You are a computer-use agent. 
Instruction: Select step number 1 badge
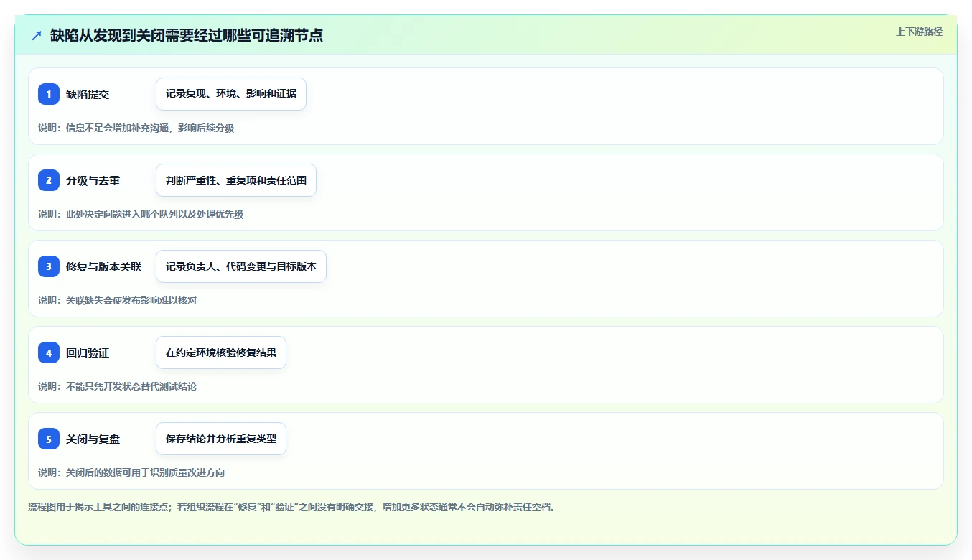pyautogui.click(x=49, y=94)
